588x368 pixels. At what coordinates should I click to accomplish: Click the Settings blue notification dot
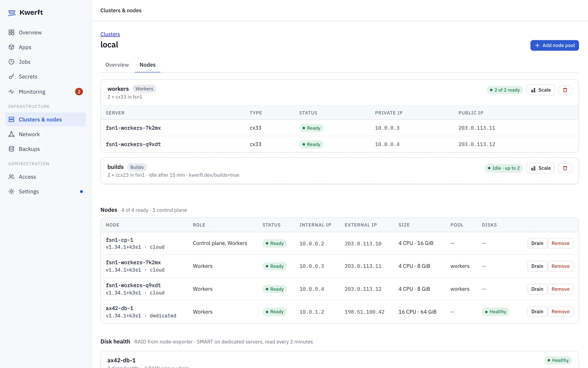[81, 192]
